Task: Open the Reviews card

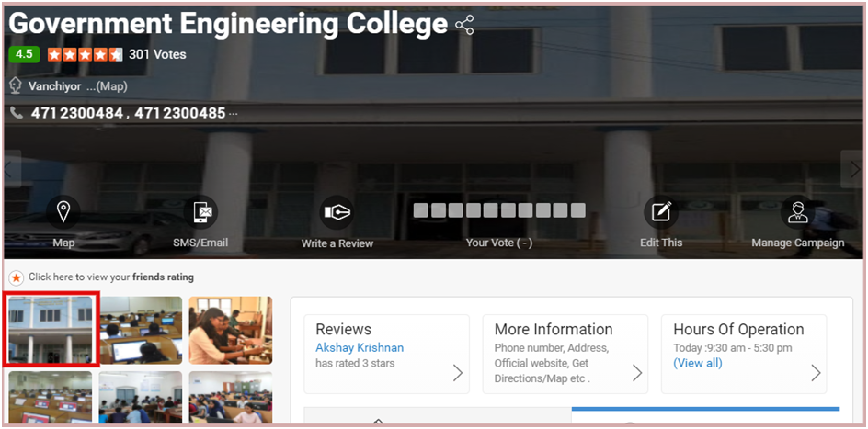Action: click(386, 354)
